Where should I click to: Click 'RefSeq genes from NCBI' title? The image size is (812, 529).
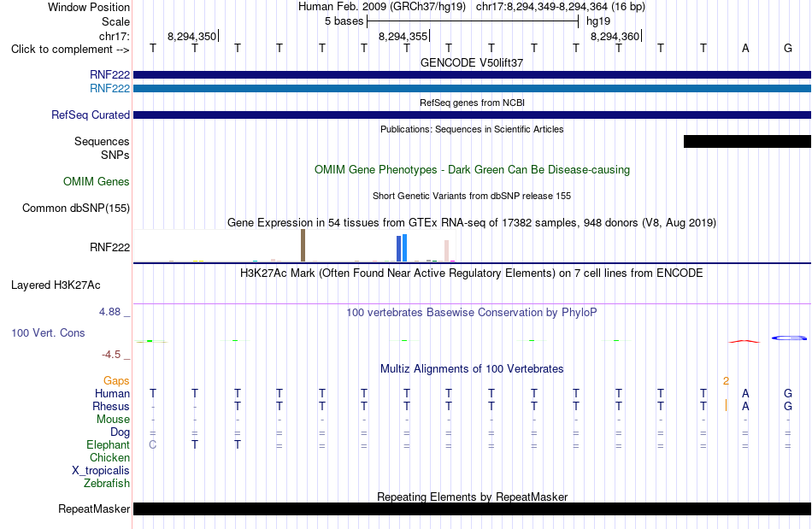(x=472, y=103)
